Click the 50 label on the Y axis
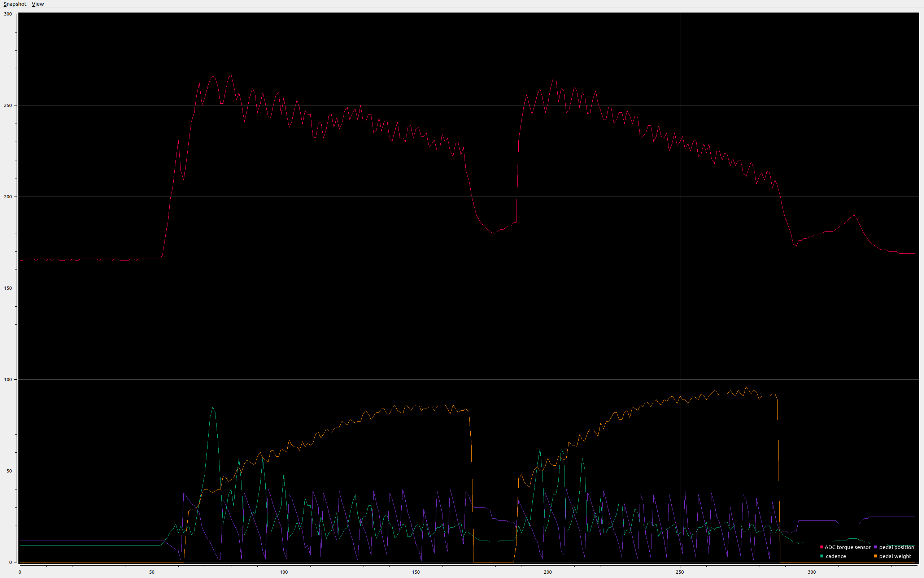Screen dimensions: 924x578 coord(9,471)
